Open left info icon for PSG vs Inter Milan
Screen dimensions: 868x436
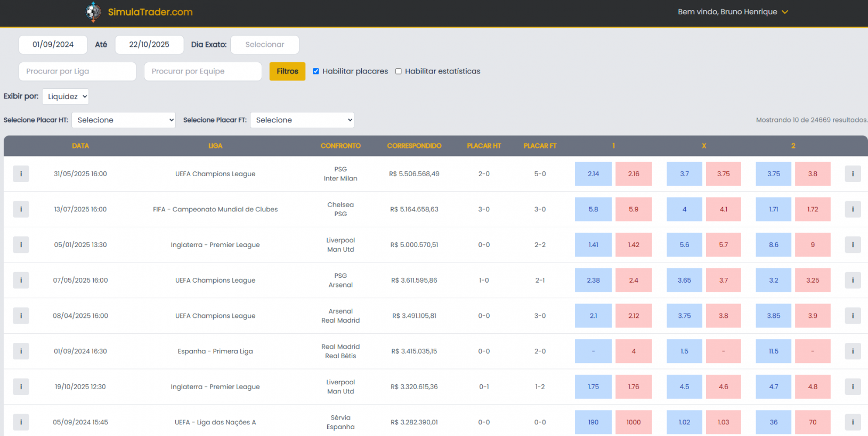click(21, 174)
